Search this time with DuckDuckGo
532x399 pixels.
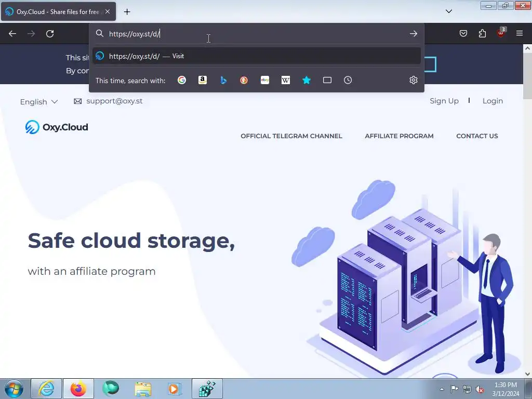coord(244,80)
